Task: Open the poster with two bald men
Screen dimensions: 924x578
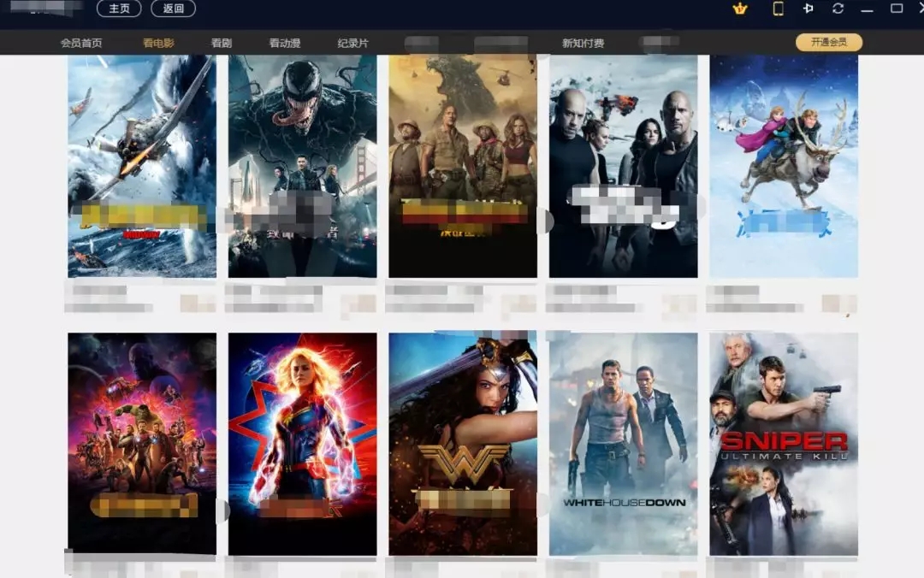Action: tap(624, 166)
